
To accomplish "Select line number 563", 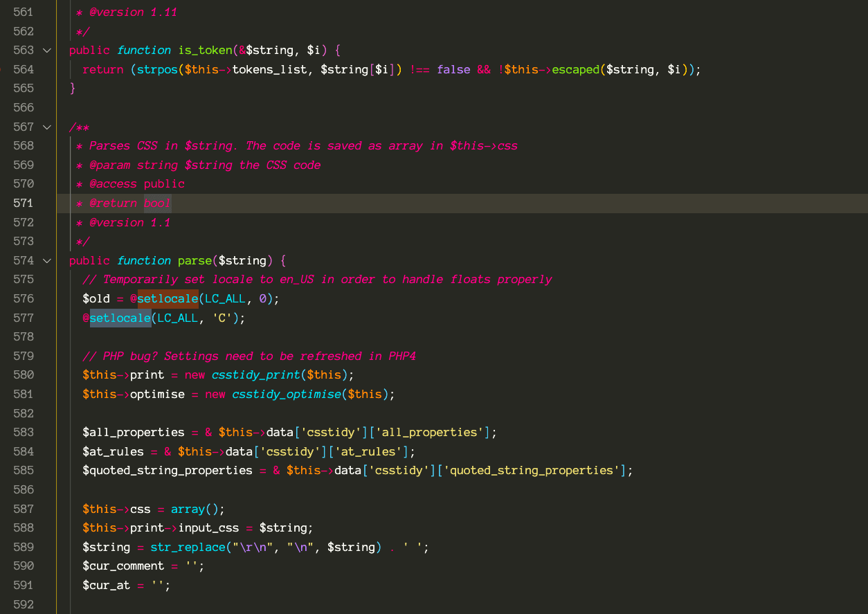I will pyautogui.click(x=23, y=50).
